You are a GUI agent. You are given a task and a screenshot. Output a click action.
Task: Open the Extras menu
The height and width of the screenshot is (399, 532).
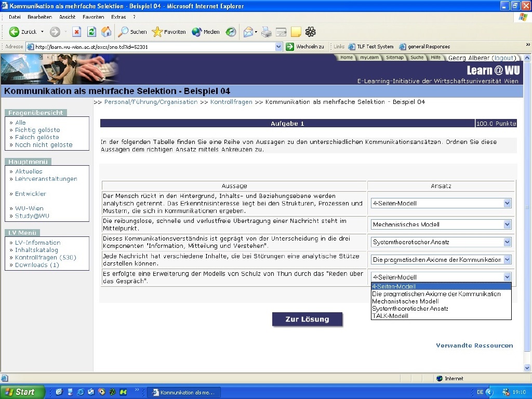118,17
